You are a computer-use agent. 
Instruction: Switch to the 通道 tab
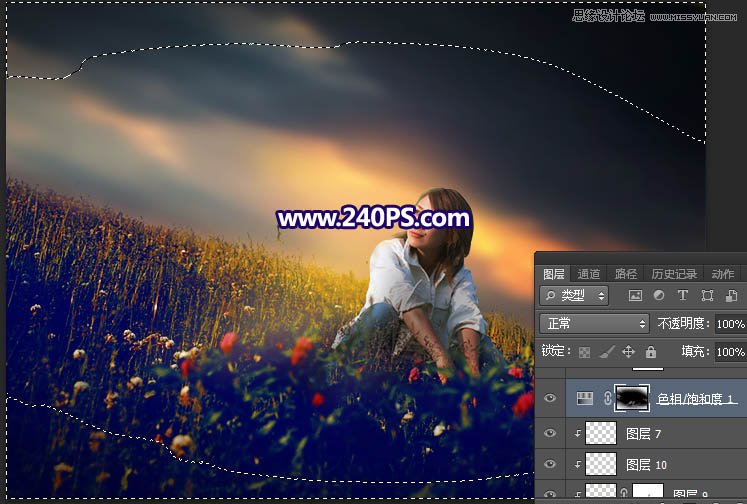[589, 274]
